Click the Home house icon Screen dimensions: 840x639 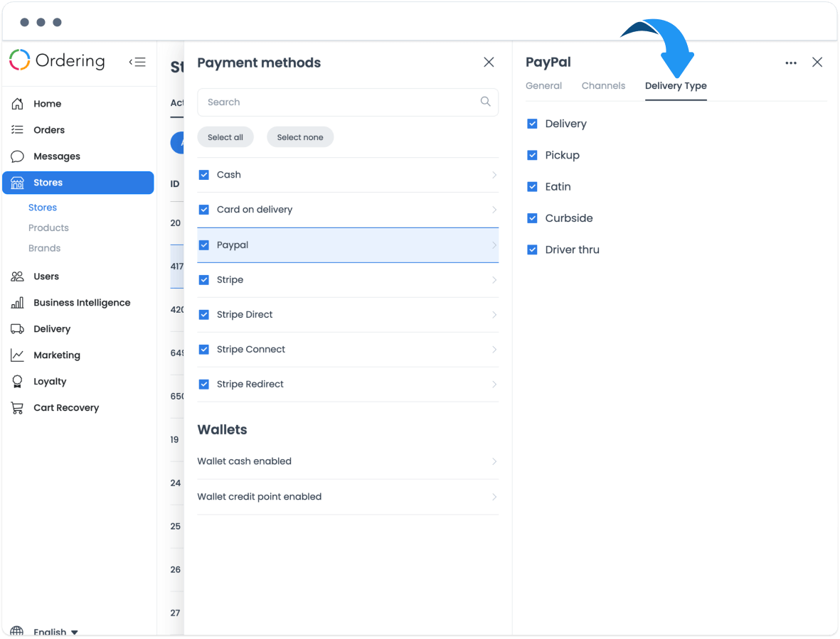(x=17, y=104)
